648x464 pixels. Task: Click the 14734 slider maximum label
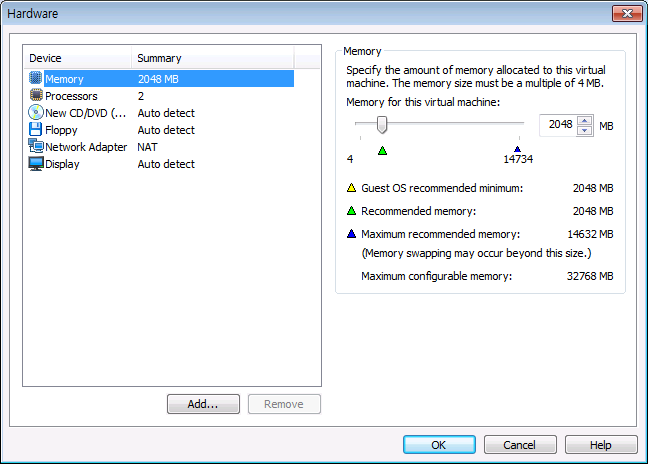click(x=518, y=159)
